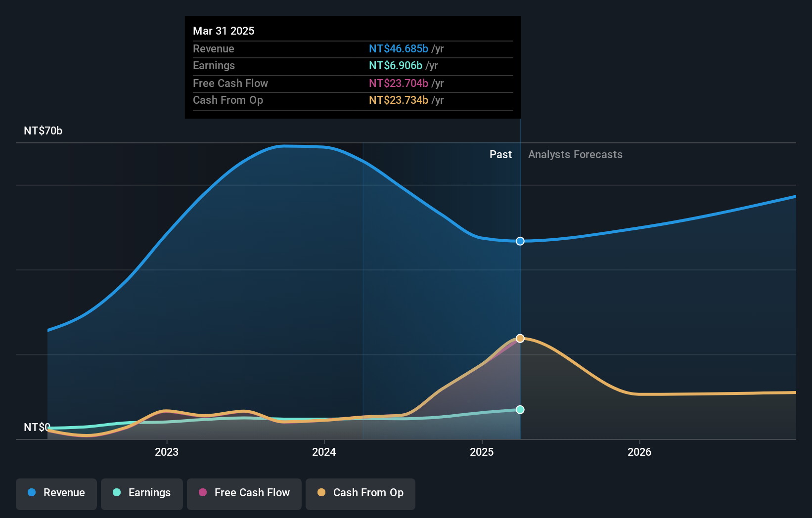The height and width of the screenshot is (518, 812).
Task: Click the Analysts Forecasts label
Action: (x=575, y=155)
